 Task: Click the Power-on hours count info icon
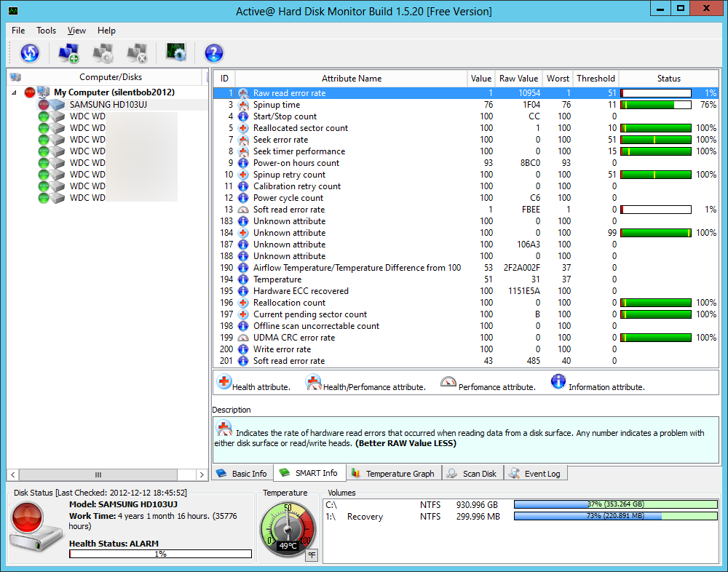(243, 163)
